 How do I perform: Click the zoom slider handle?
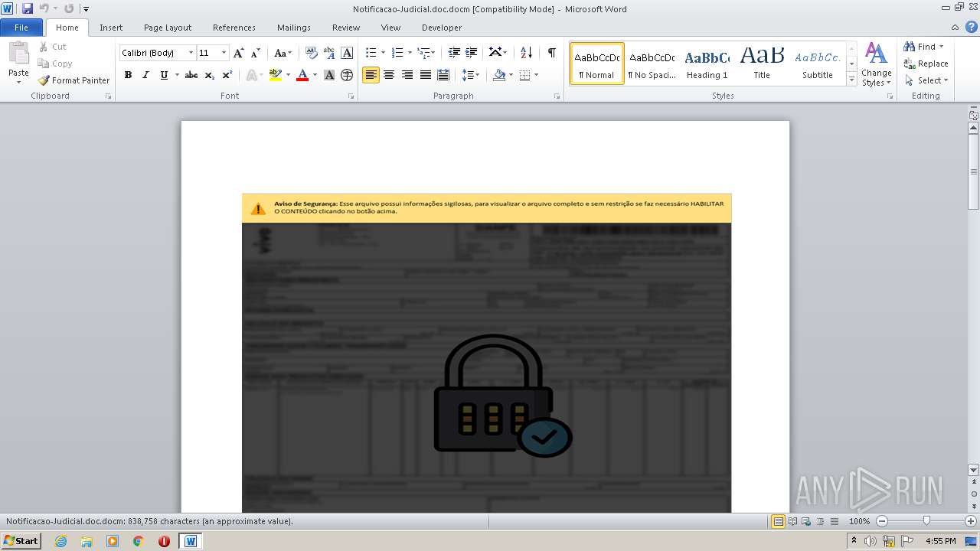point(926,521)
